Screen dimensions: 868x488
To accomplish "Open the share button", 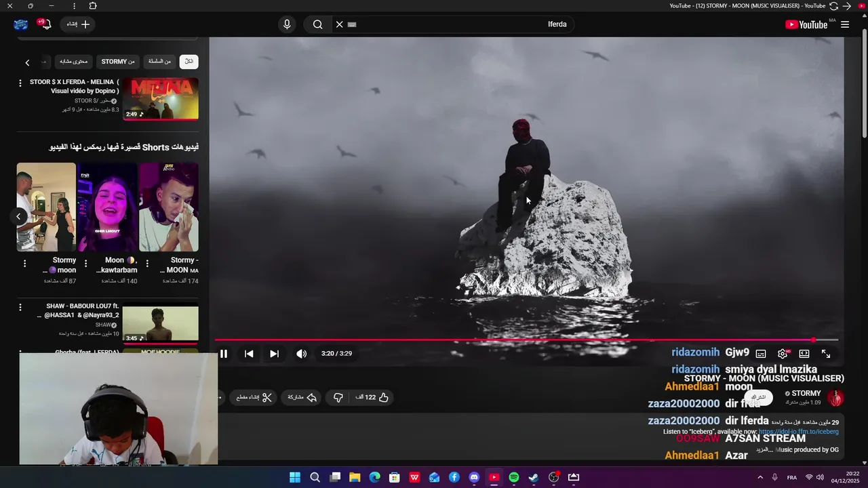I will click(x=302, y=398).
